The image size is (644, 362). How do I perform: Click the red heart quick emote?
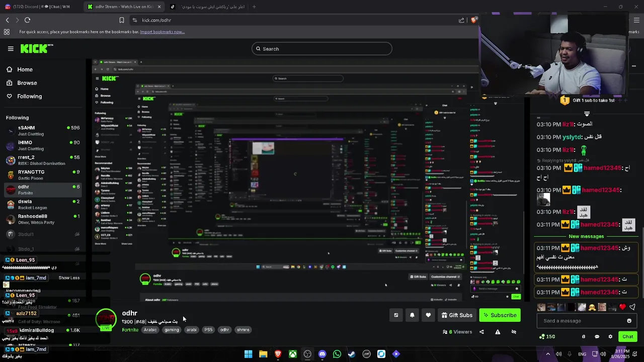tap(622, 307)
